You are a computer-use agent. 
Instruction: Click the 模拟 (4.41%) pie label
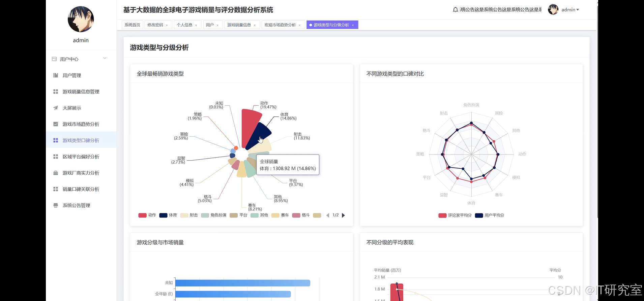(187, 183)
